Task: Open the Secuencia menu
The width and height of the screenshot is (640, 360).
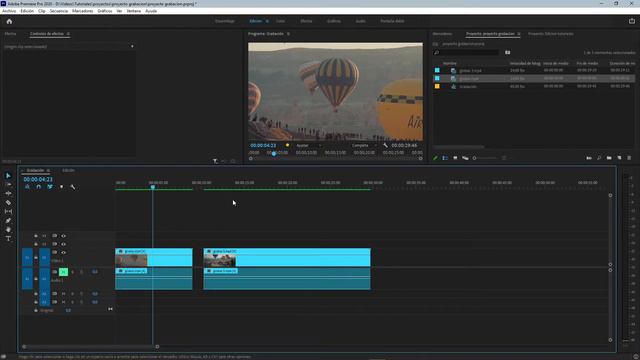Action: [x=59, y=11]
